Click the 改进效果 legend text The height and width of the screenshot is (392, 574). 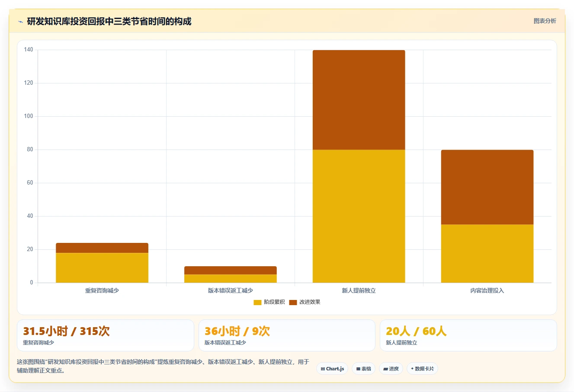click(x=310, y=302)
